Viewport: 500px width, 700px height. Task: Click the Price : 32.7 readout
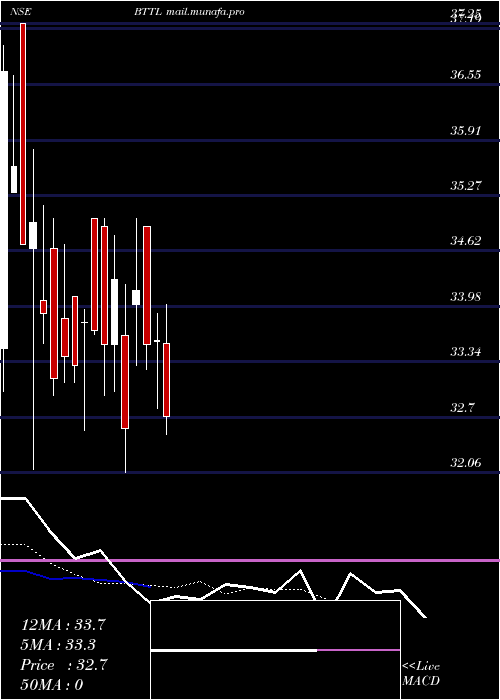[63, 665]
